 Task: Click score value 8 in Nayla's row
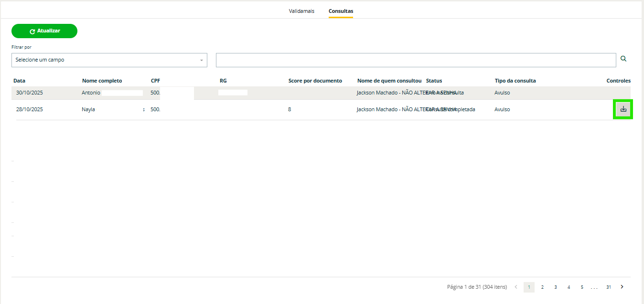coord(290,109)
